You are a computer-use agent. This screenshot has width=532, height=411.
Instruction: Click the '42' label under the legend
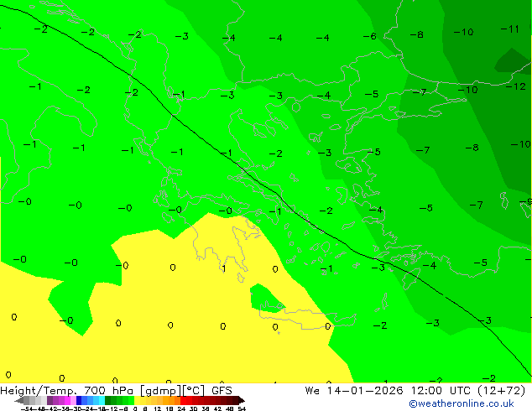pyautogui.click(x=218, y=409)
